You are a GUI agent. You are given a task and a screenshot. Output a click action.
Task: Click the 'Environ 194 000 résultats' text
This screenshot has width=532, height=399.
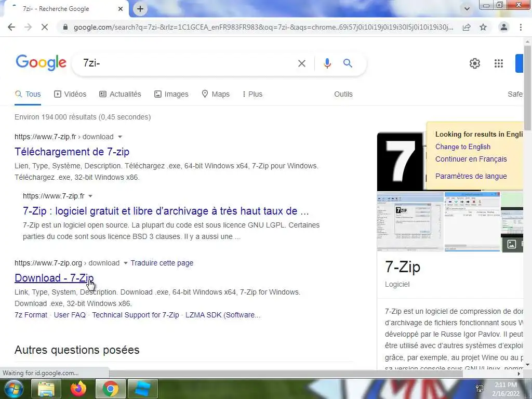(x=83, y=117)
